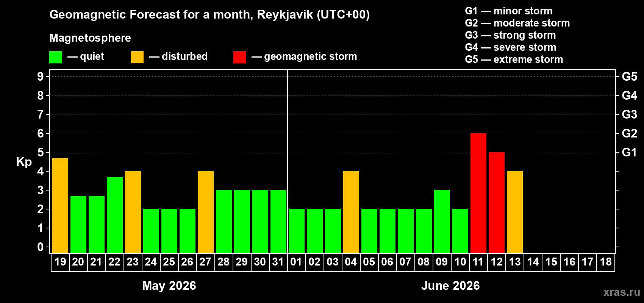This screenshot has height=303, width=644.
Task: Select the green bar for June 09
Action: 442,222
